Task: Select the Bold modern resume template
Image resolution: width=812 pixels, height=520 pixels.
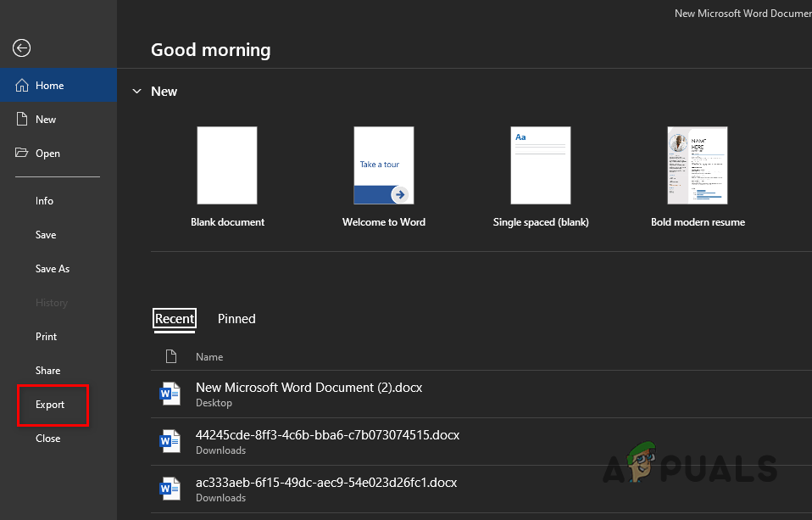Action: click(697, 165)
